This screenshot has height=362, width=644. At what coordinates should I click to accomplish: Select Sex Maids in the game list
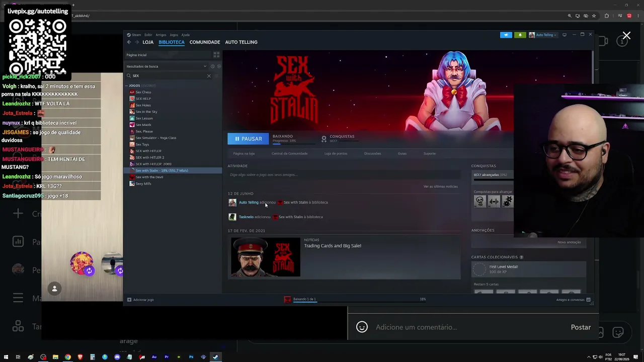[143, 125]
